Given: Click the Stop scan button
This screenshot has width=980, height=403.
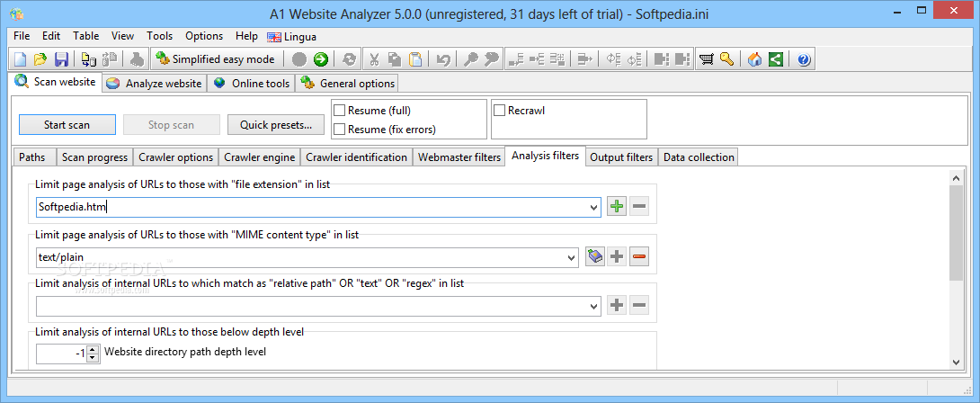Looking at the screenshot, I should [x=171, y=124].
